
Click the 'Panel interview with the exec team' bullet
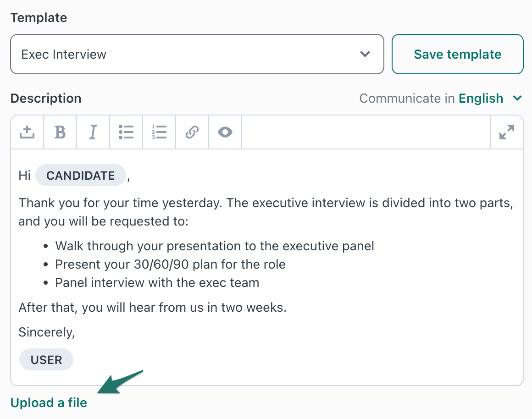157,282
